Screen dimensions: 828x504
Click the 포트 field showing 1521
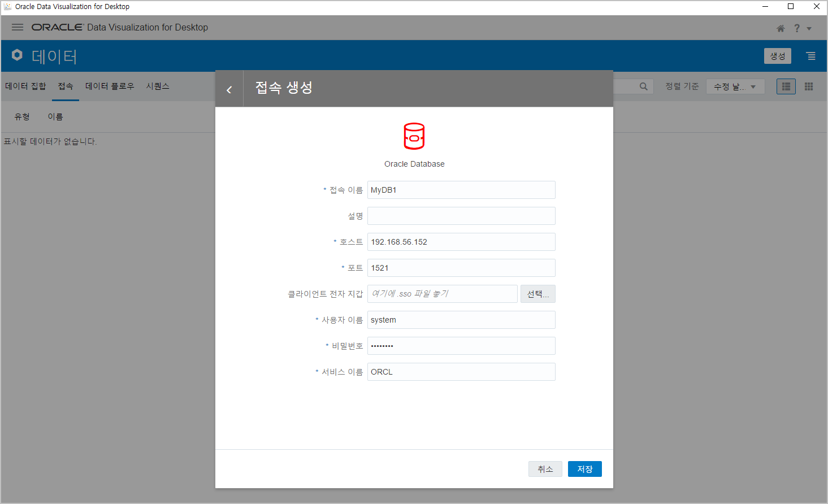461,268
